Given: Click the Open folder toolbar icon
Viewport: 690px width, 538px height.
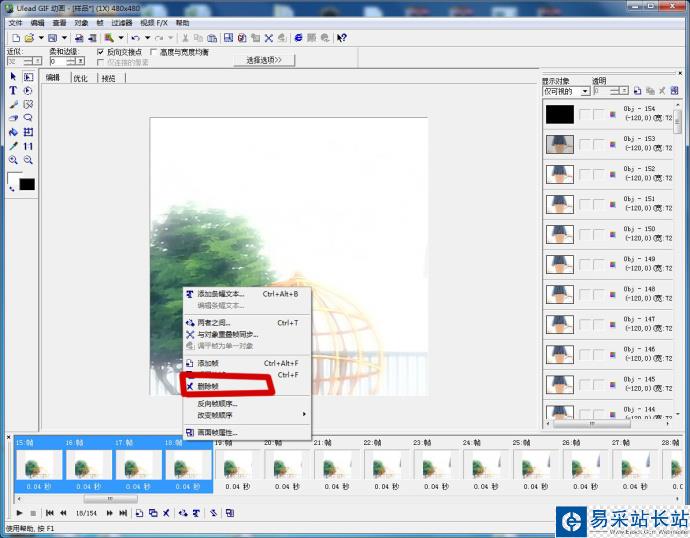Looking at the screenshot, I should click(29, 38).
